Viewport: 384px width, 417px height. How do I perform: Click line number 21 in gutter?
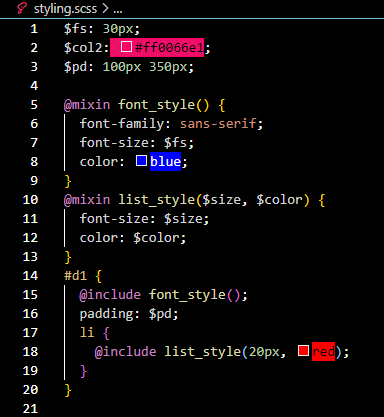point(30,409)
